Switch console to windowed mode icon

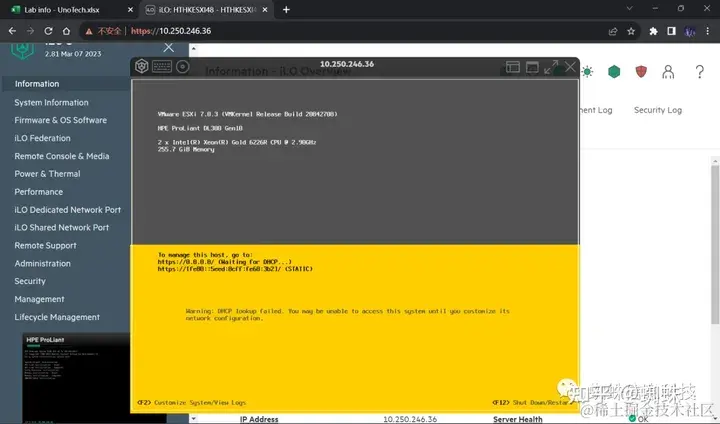(532, 67)
